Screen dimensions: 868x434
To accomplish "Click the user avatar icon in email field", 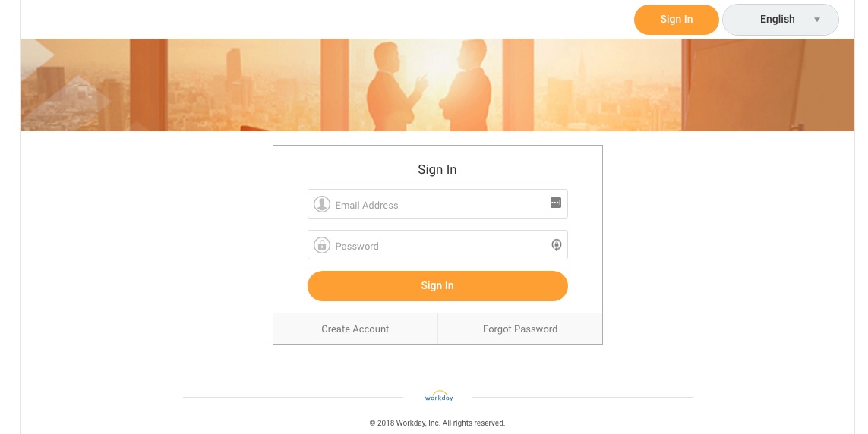I will [322, 204].
